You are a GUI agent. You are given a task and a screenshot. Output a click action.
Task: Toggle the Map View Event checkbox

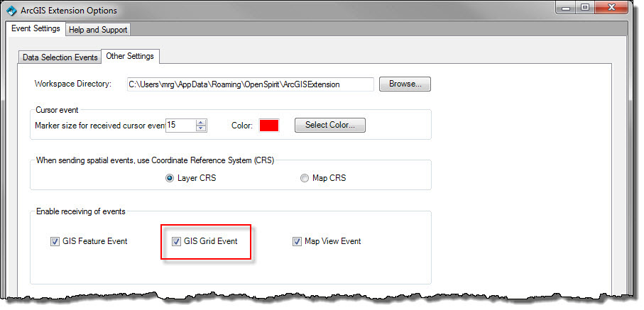tap(297, 241)
